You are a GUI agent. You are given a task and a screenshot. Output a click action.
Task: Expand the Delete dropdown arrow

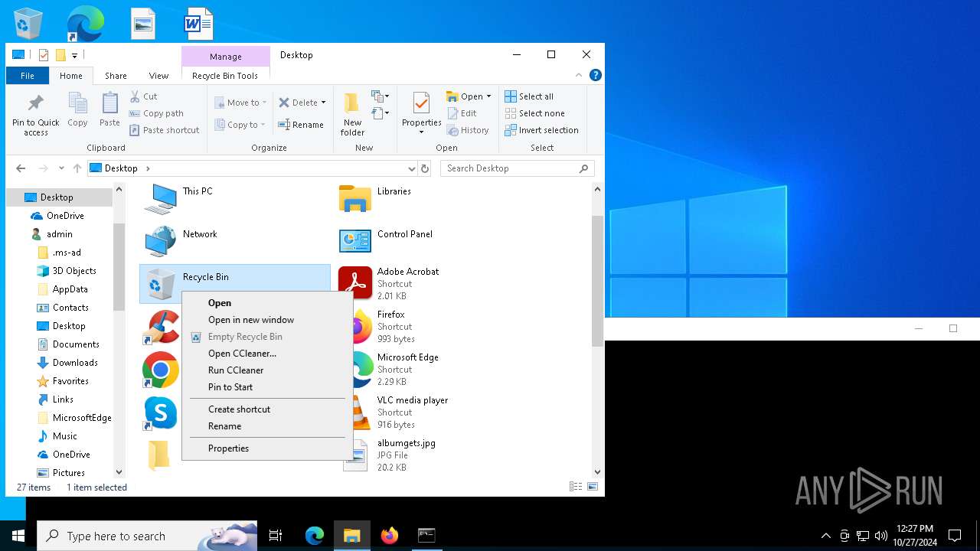click(323, 103)
